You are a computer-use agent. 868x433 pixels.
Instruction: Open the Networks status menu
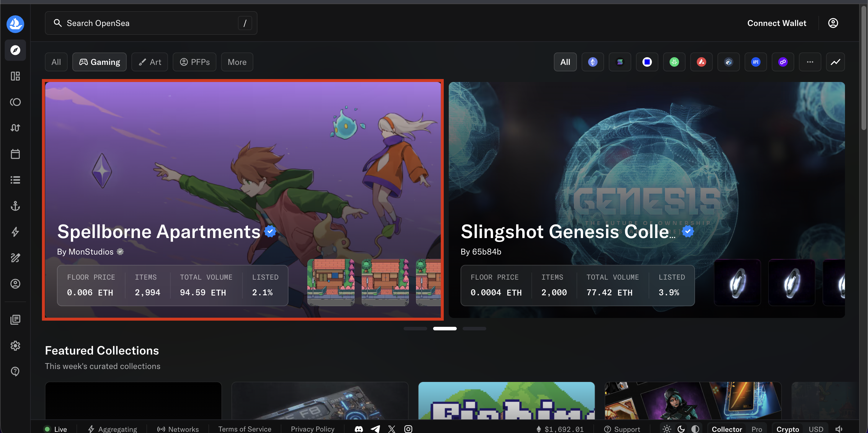point(178,429)
